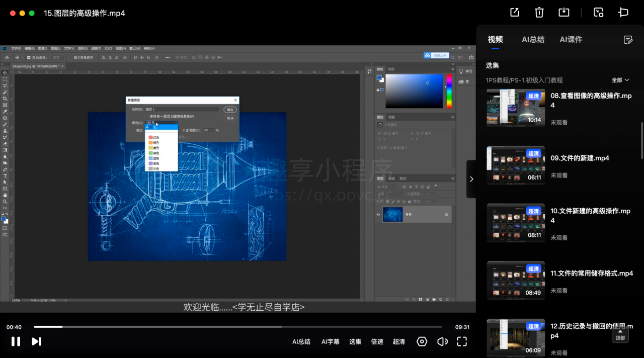Hide the 背景 layer eye icon
644x358 pixels.
378,215
